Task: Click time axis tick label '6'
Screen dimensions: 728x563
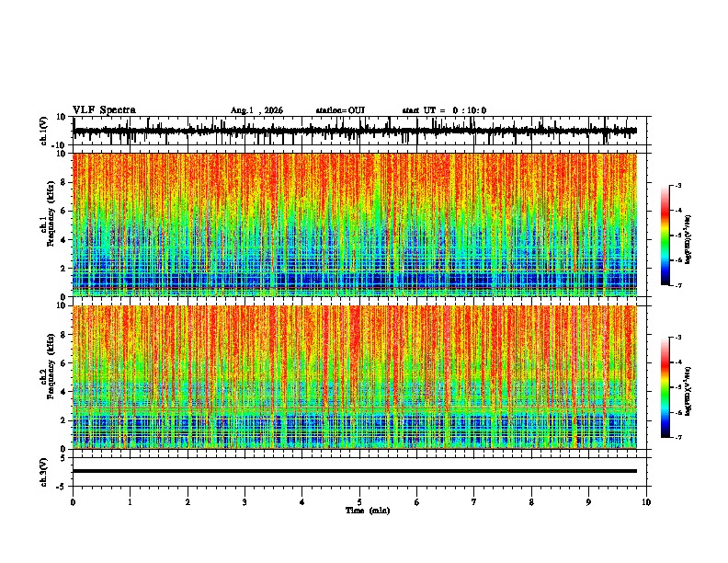Action: click(x=417, y=502)
